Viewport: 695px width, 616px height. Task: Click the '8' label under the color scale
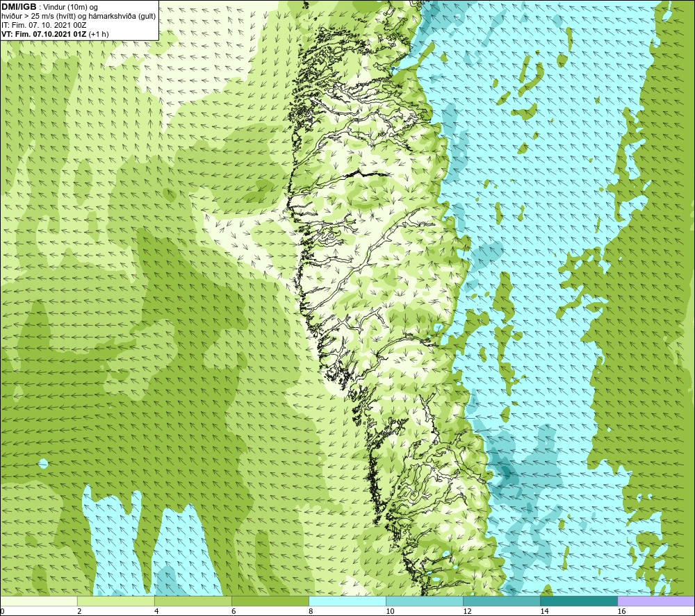click(311, 612)
